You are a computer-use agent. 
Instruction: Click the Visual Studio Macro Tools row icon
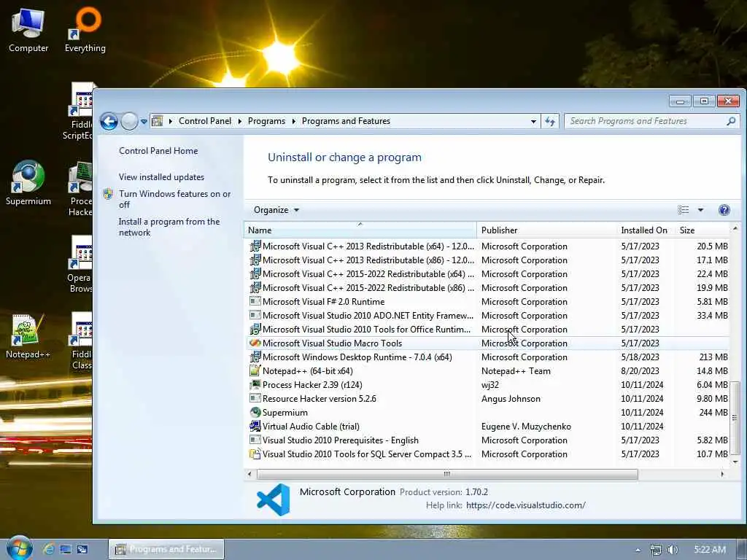[255, 343]
